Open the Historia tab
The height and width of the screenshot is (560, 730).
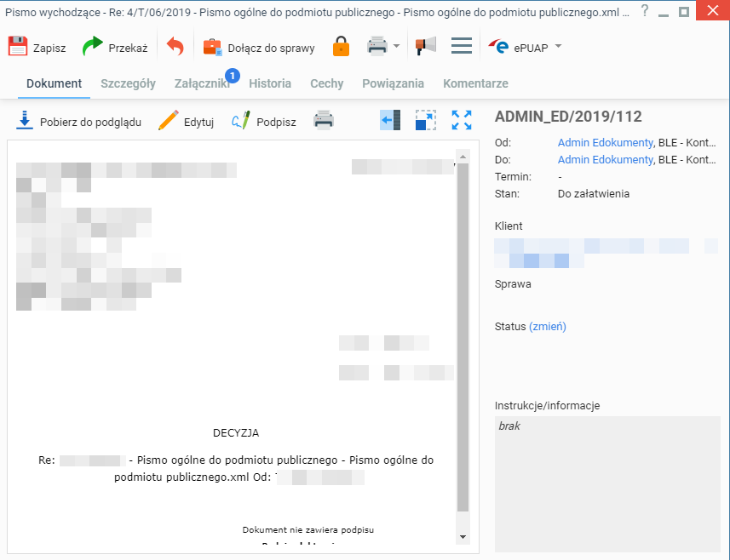(x=270, y=83)
